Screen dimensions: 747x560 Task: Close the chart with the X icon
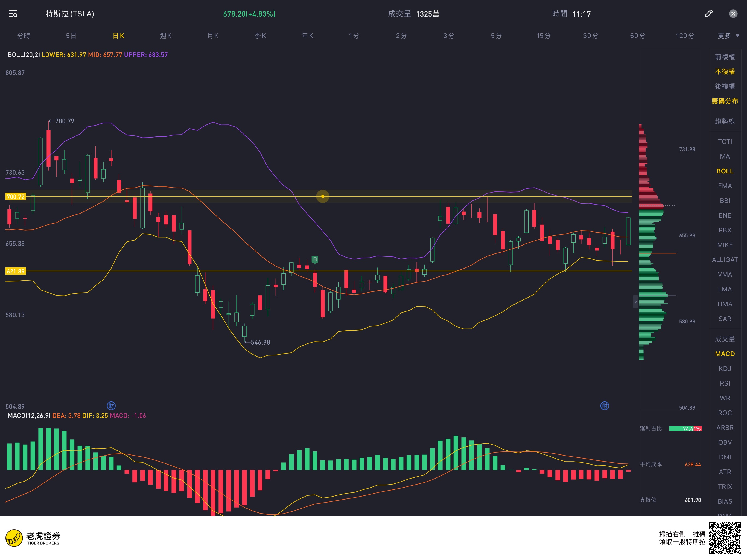pos(733,13)
